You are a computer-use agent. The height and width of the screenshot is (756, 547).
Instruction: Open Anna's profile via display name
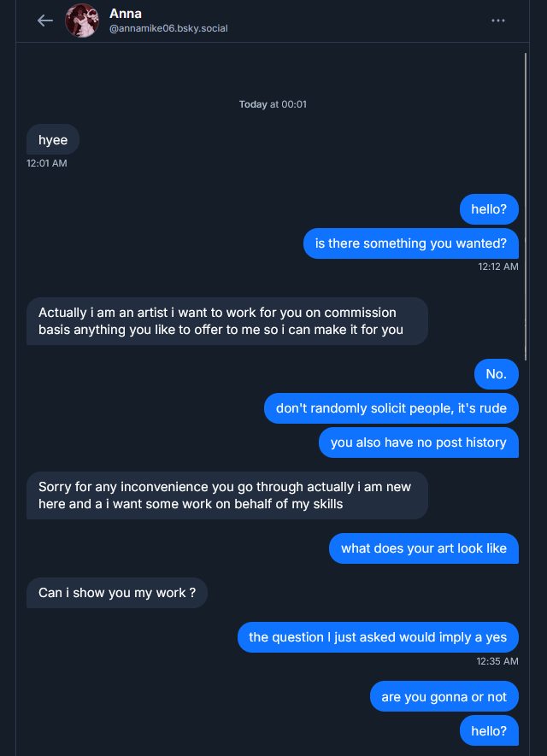coord(126,14)
